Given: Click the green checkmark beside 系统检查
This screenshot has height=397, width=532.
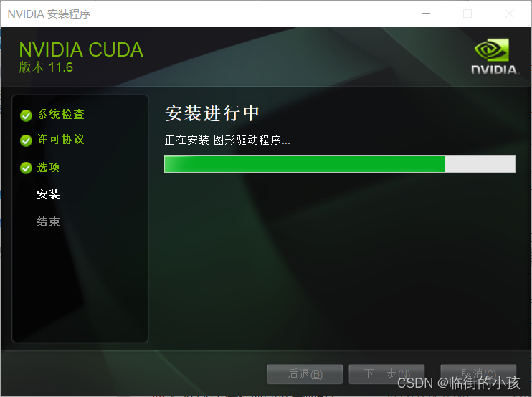Looking at the screenshot, I should pos(26,115).
